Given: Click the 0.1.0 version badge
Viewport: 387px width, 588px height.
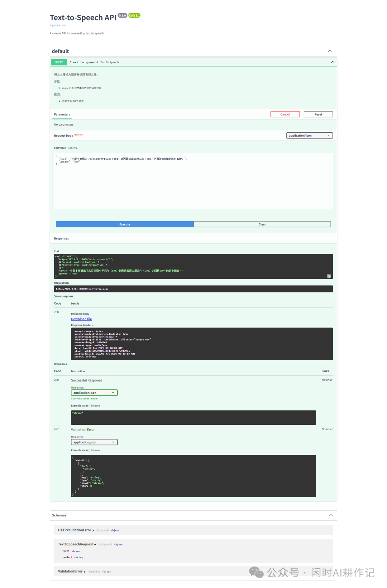Looking at the screenshot, I should click(x=123, y=15).
